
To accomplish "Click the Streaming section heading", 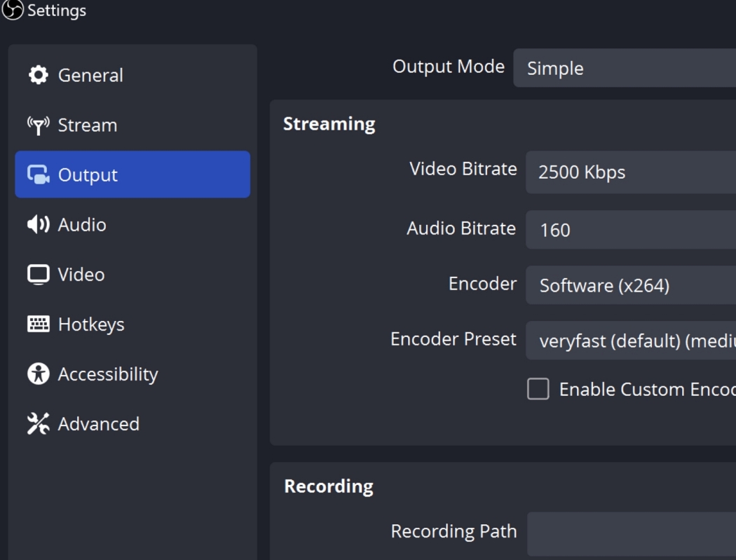I will 329,124.
